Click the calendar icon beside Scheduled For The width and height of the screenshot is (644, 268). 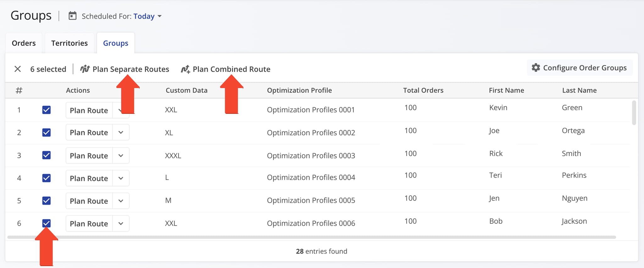click(72, 16)
